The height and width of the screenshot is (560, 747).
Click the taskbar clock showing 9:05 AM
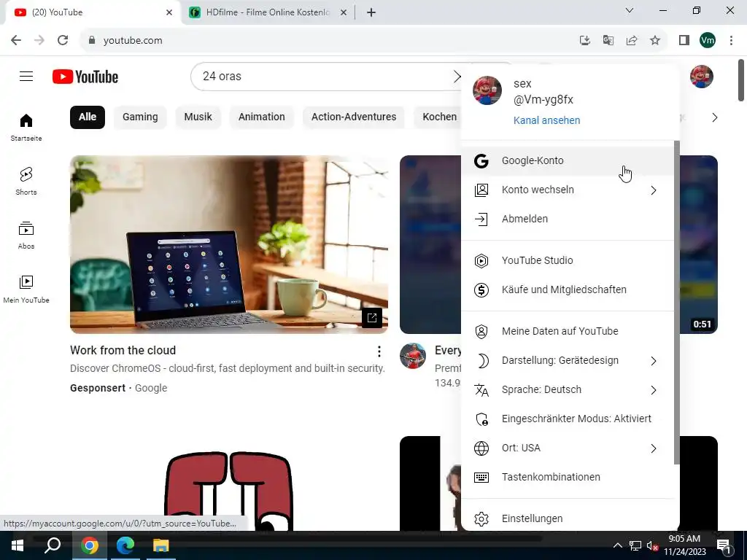pyautogui.click(x=684, y=545)
